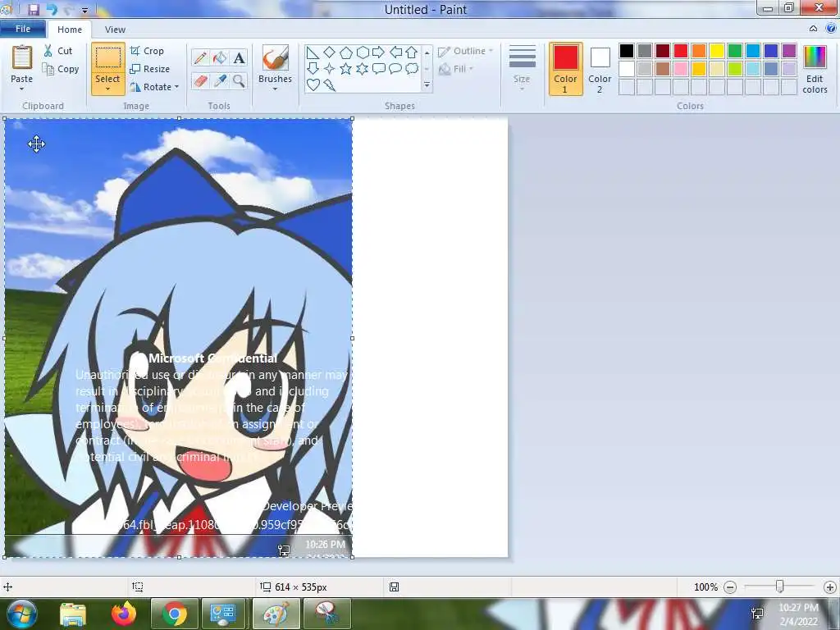
Task: Pick the yellow color swatch
Action: tap(717, 51)
